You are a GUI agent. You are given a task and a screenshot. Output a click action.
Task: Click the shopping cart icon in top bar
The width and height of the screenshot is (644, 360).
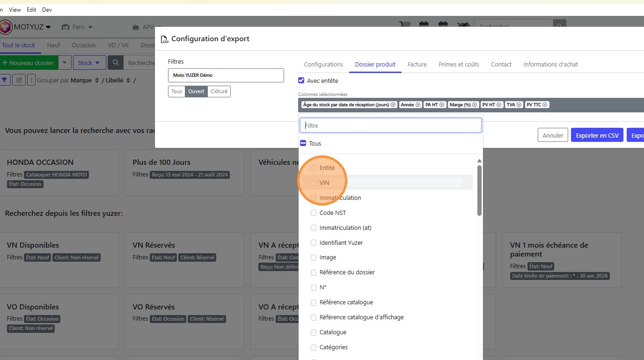coord(404,24)
